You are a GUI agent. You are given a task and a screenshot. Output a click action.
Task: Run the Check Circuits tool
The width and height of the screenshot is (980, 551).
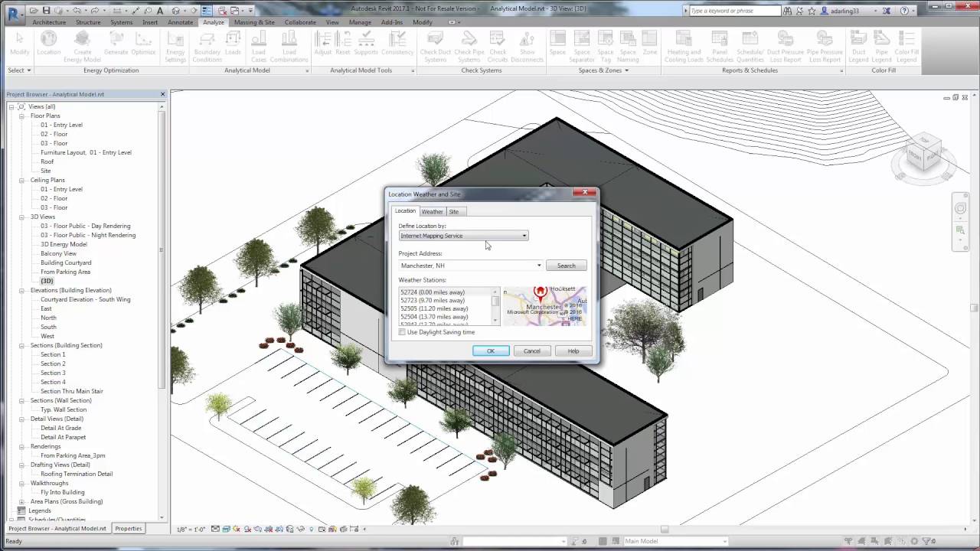[498, 44]
